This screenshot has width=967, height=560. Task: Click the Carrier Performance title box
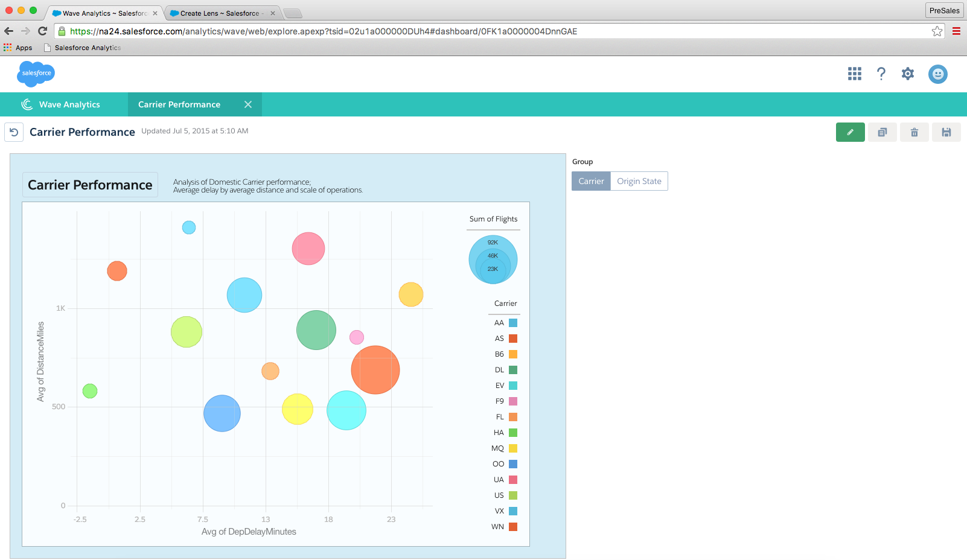(x=91, y=185)
